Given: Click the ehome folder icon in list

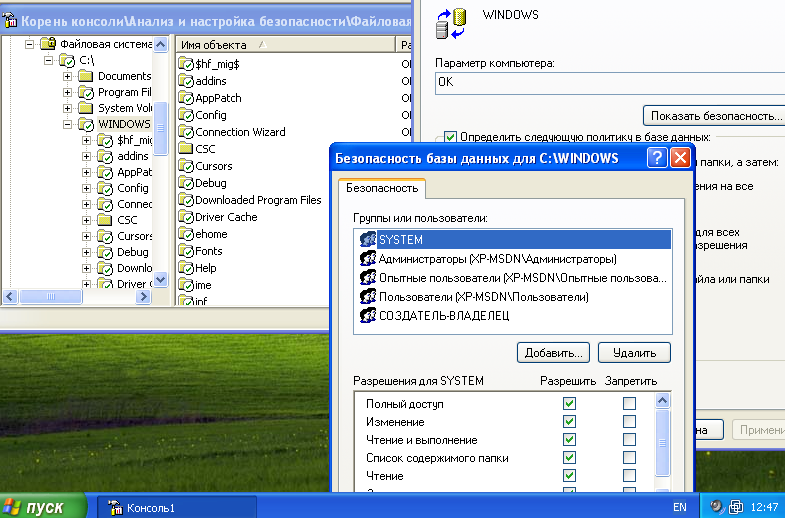Looking at the screenshot, I should point(186,234).
